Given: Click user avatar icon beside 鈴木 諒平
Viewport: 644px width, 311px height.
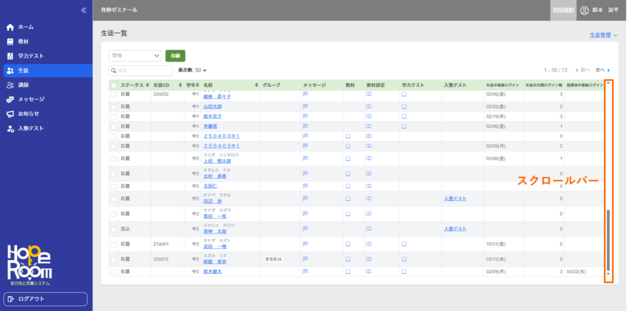Looking at the screenshot, I should tap(584, 10).
